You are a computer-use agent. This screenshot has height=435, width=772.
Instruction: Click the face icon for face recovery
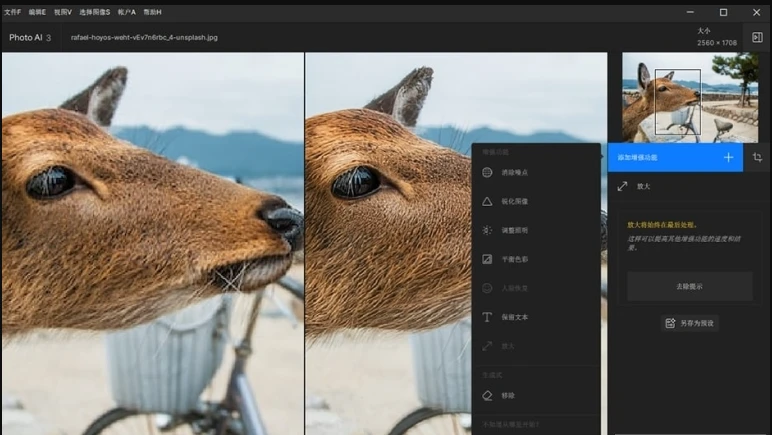[487, 288]
